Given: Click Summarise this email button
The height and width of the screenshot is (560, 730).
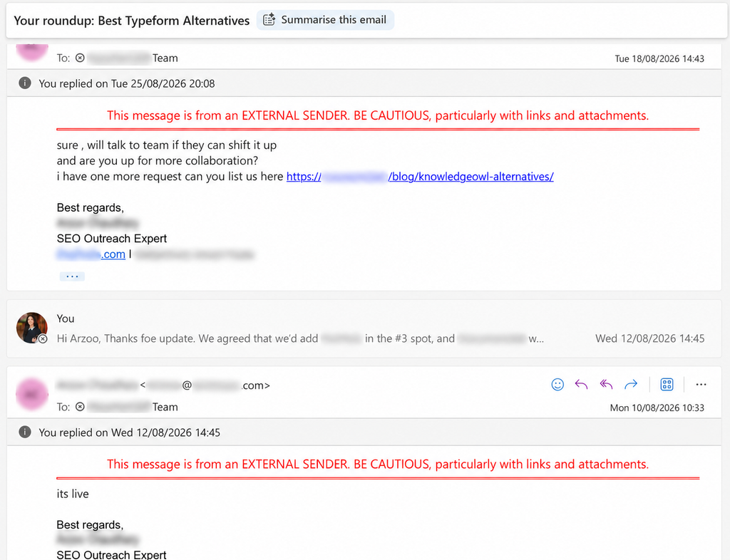Looking at the screenshot, I should tap(325, 20).
